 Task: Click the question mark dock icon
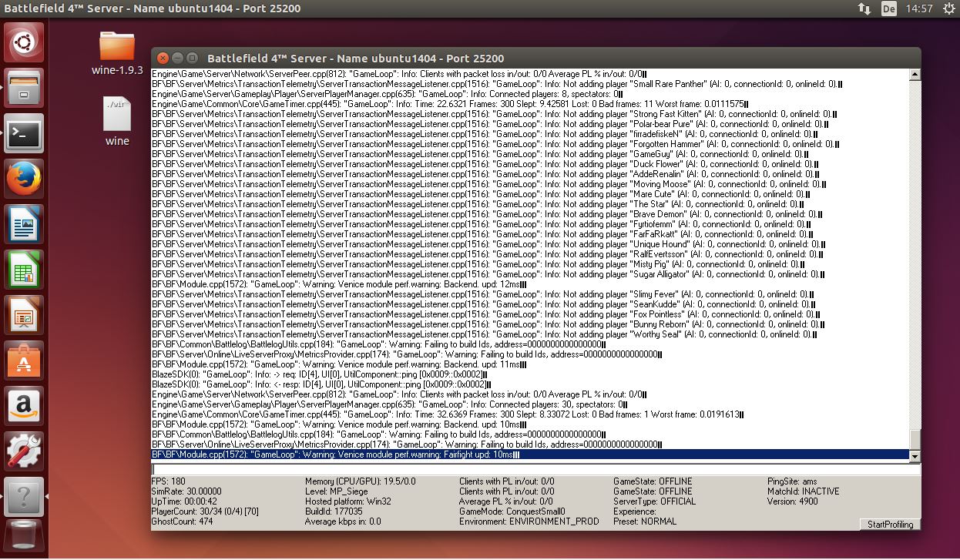pyautogui.click(x=24, y=497)
